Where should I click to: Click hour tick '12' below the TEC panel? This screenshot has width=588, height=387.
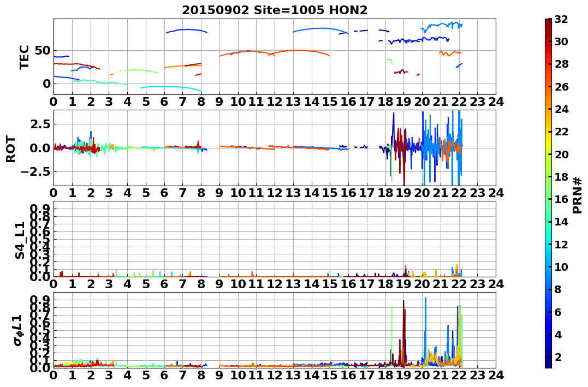275,102
